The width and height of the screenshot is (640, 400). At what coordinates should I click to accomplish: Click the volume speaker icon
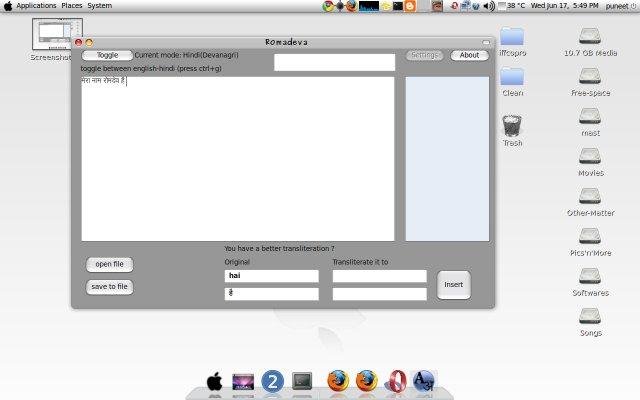(x=488, y=6)
